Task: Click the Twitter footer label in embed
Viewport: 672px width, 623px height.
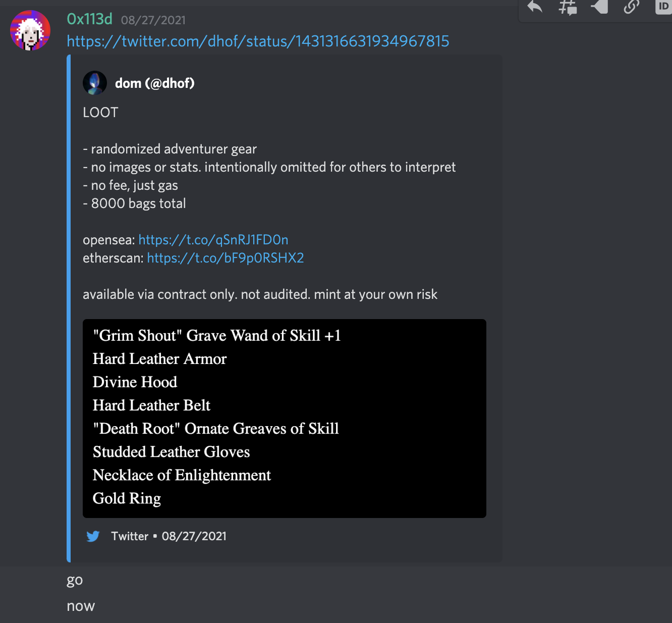Action: 130,536
